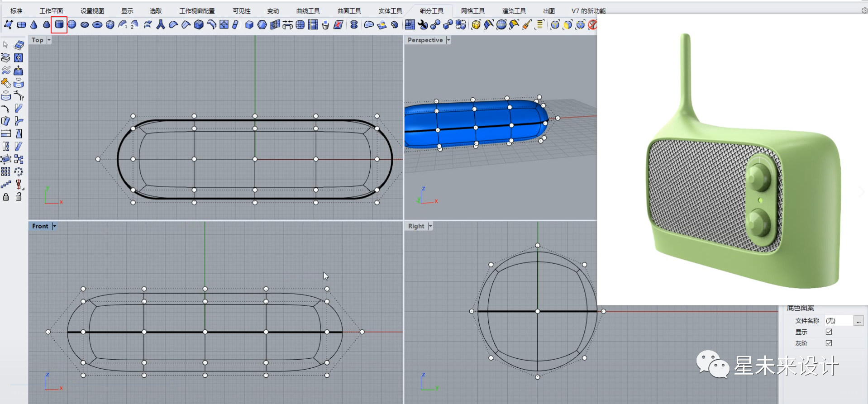Select the SubD box tool
Viewport: 868px width, 404px height.
[110, 25]
